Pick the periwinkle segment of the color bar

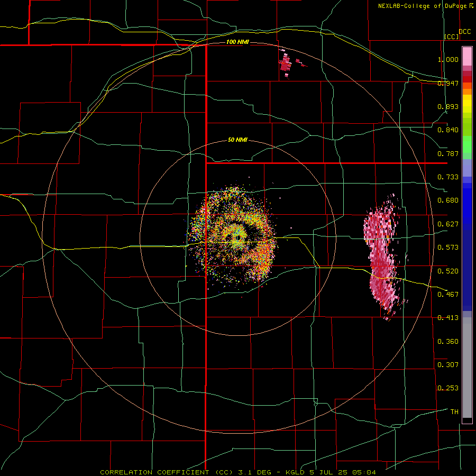pos(467,168)
